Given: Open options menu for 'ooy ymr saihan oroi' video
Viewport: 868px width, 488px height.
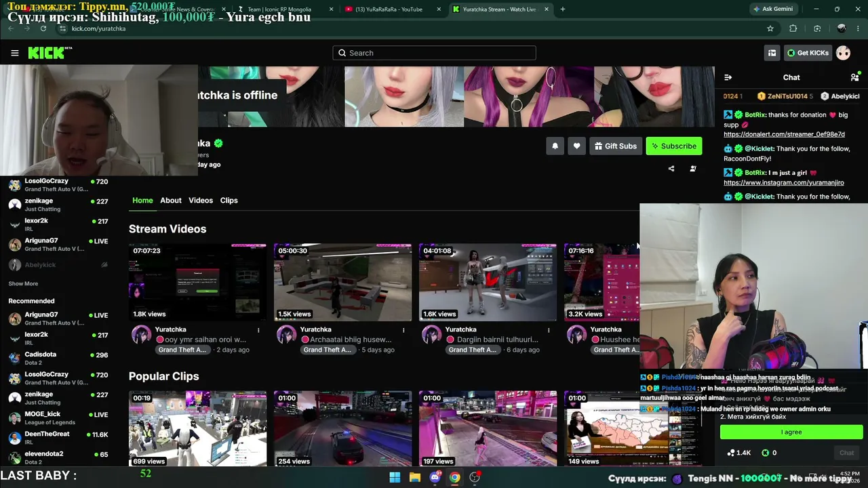Looking at the screenshot, I should tap(258, 330).
